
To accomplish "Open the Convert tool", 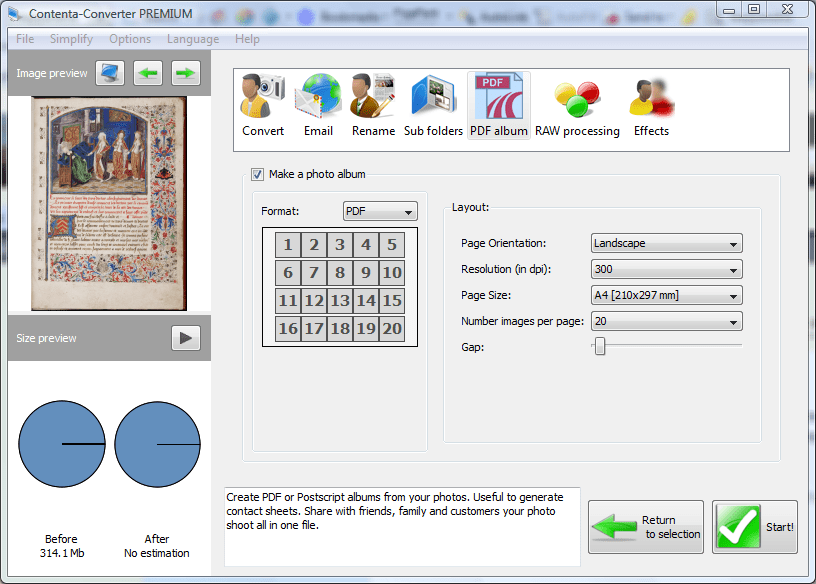I will [263, 106].
